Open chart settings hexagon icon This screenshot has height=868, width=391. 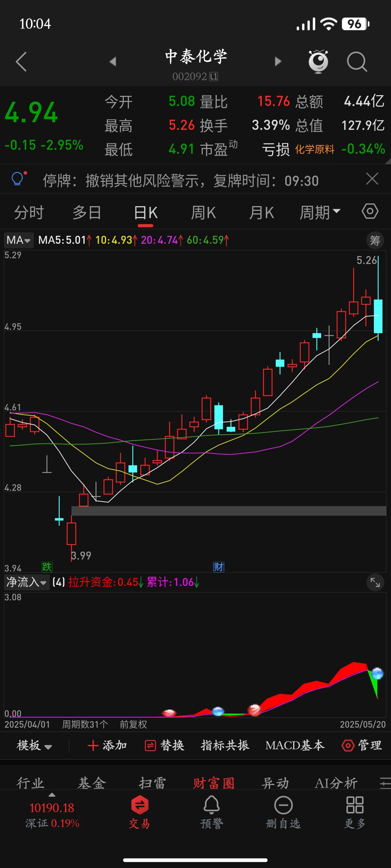(370, 211)
